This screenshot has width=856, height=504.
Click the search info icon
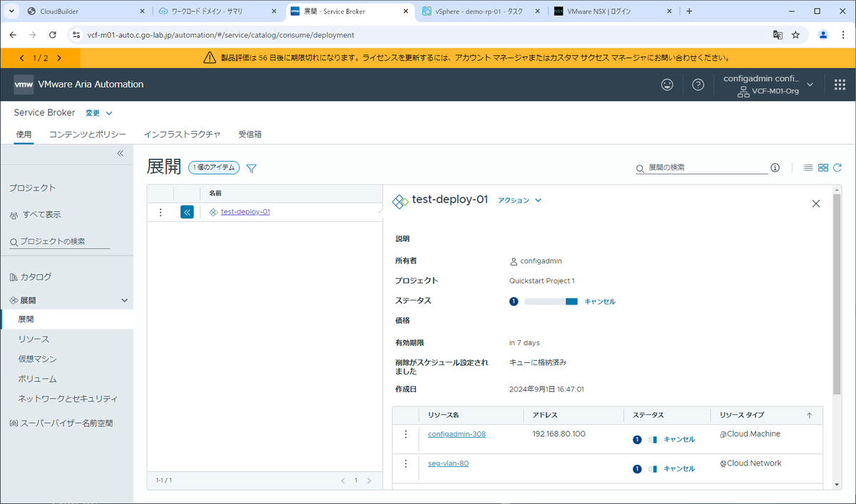point(775,168)
